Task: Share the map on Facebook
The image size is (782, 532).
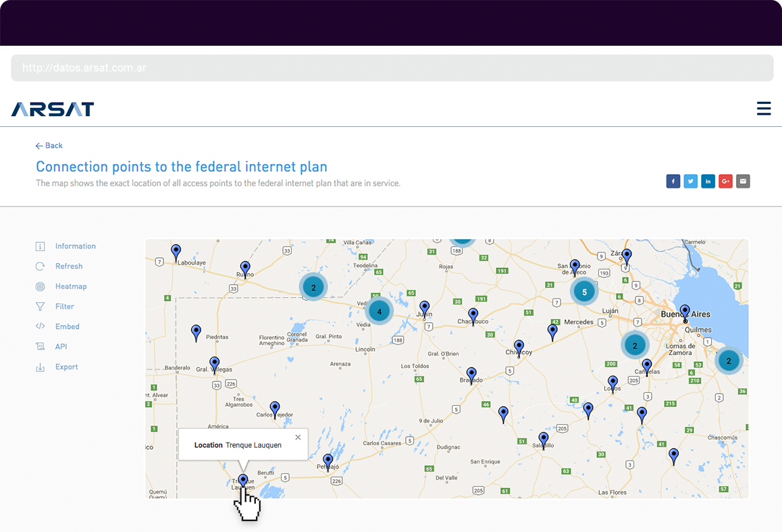Action: [x=673, y=181]
